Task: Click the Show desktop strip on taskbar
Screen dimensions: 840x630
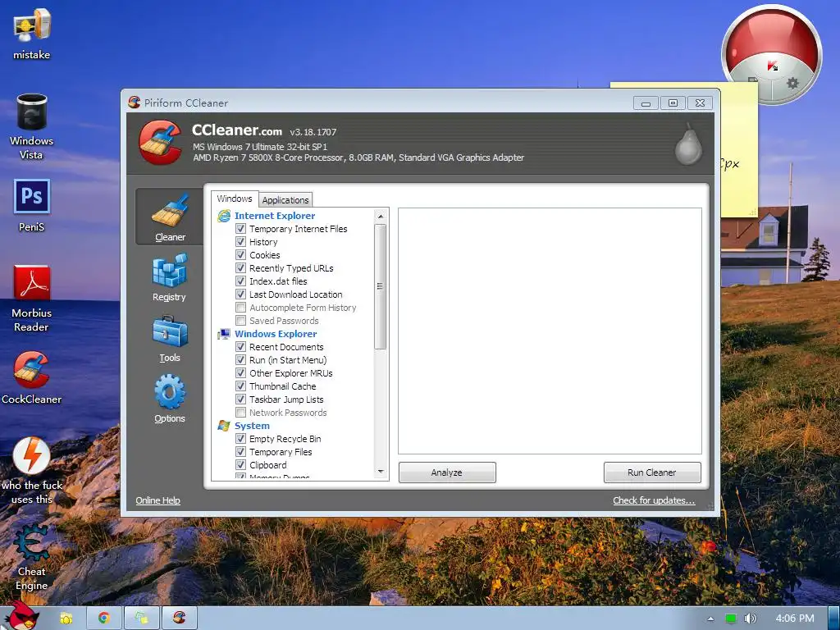Action: 833,619
